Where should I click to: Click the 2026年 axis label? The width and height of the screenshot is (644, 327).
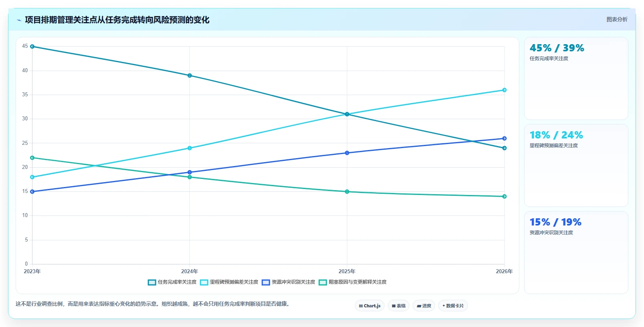tap(504, 272)
